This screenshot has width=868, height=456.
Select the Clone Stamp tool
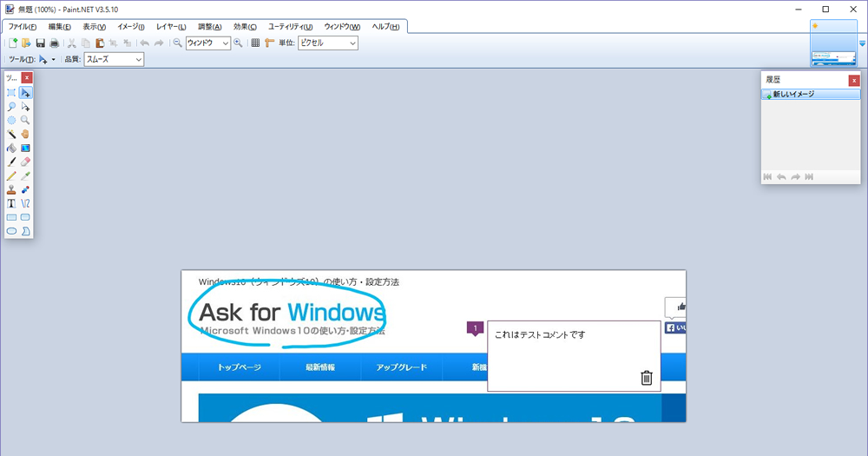tap(11, 189)
